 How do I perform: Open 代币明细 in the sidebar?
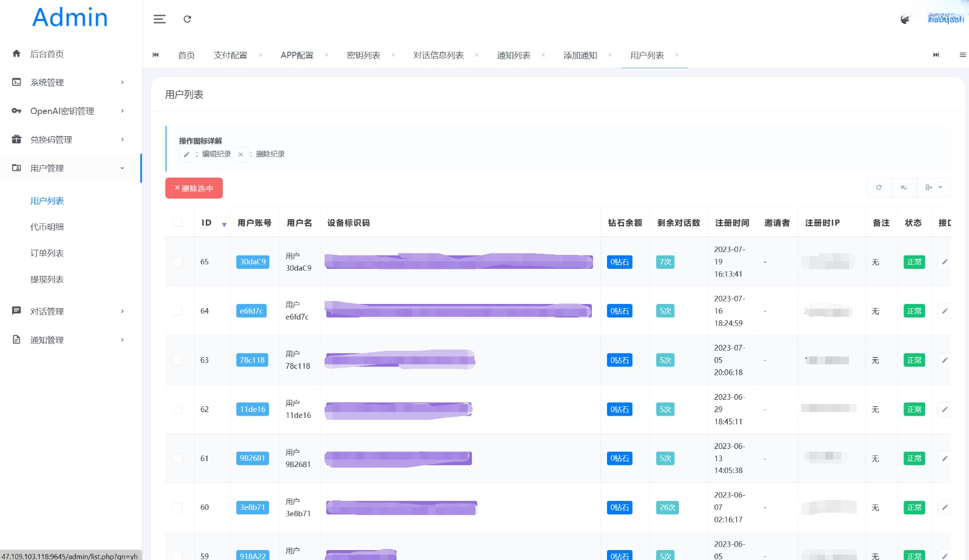tap(47, 227)
